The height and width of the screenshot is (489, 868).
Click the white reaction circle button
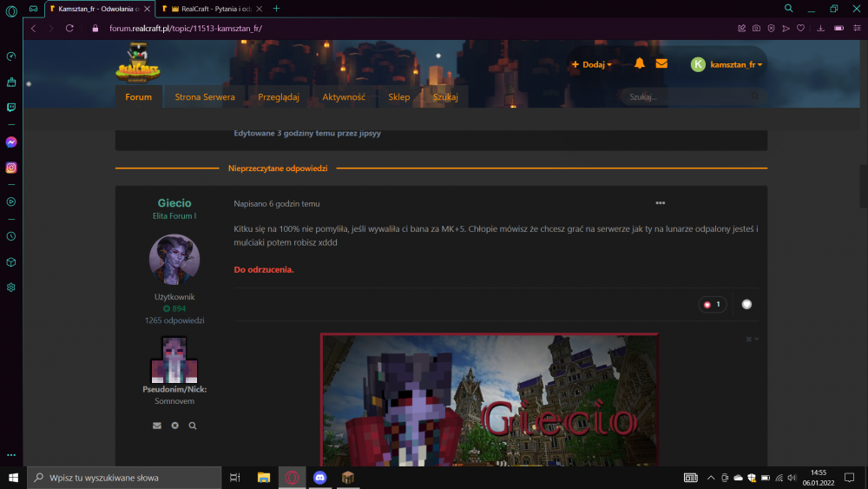(x=746, y=304)
